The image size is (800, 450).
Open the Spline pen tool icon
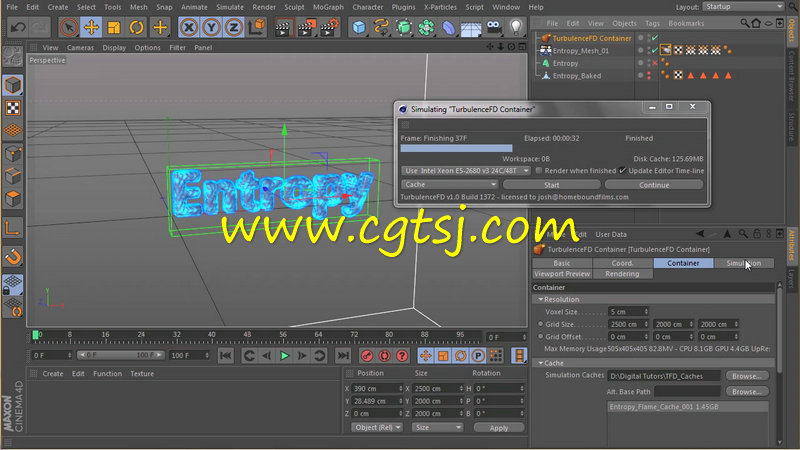tap(381, 27)
